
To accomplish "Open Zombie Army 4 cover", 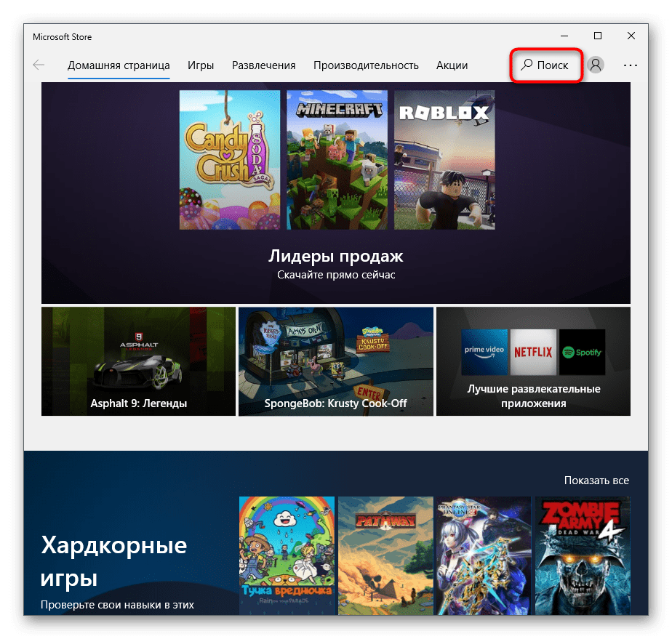I will click(x=583, y=555).
